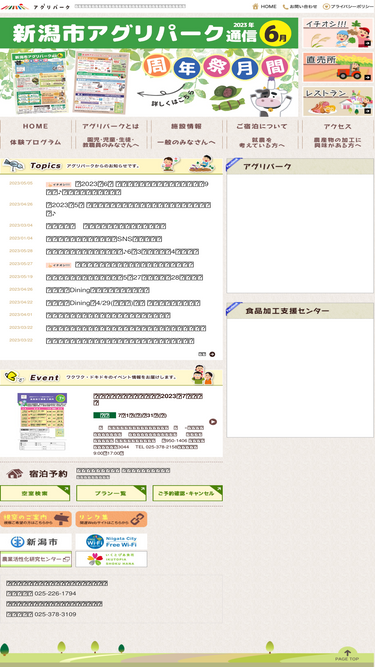Click the dark arrow icon beside event listing
375x667 pixels.
pos(213,422)
